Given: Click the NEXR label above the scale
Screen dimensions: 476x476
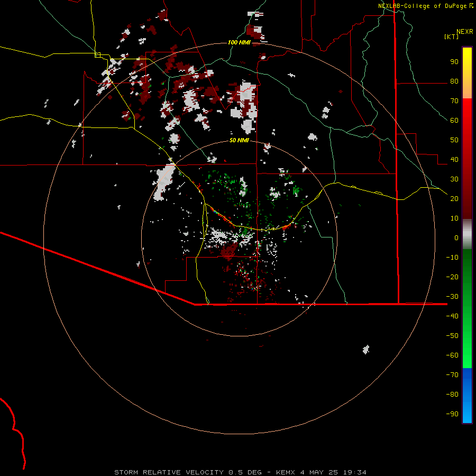Looking at the screenshot, I should (465, 32).
